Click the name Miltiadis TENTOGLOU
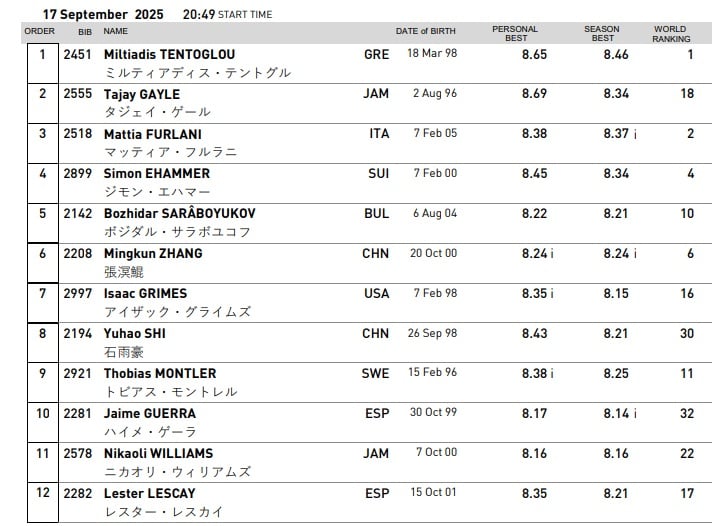 click(169, 54)
